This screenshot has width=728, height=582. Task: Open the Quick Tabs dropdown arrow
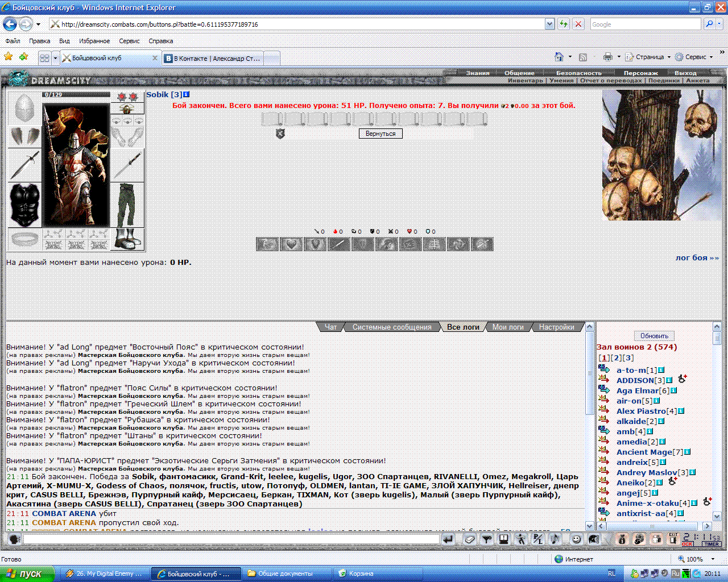[55, 58]
